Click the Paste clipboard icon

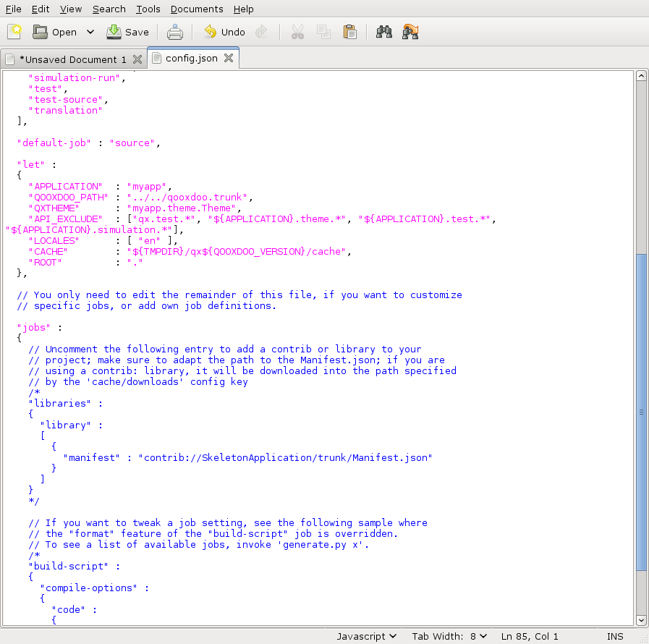point(349,32)
